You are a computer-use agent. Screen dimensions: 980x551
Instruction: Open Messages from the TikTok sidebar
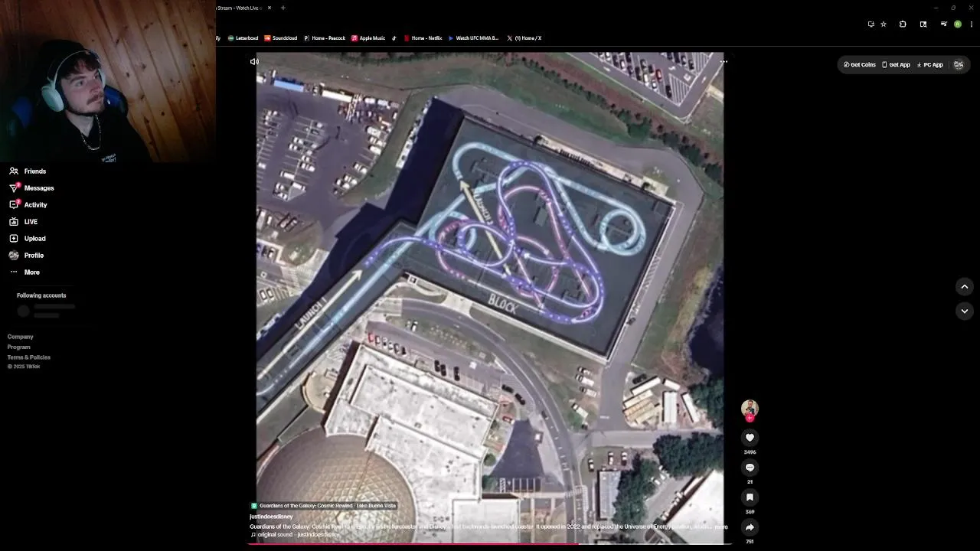pos(31,188)
